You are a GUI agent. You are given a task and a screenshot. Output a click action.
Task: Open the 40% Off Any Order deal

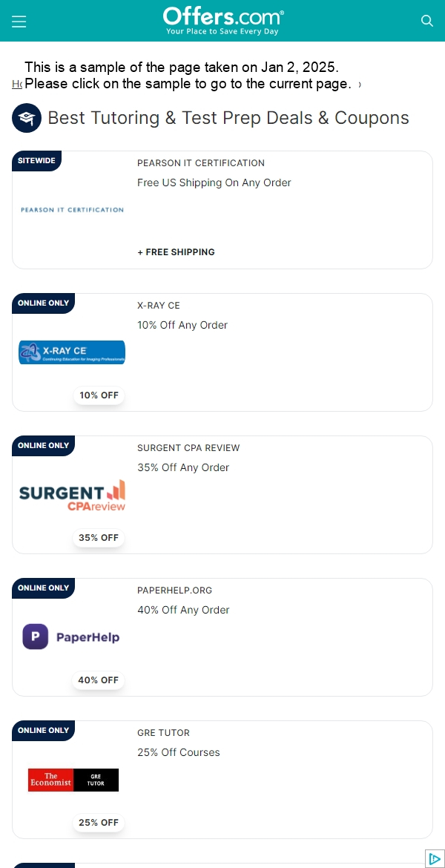coord(183,610)
